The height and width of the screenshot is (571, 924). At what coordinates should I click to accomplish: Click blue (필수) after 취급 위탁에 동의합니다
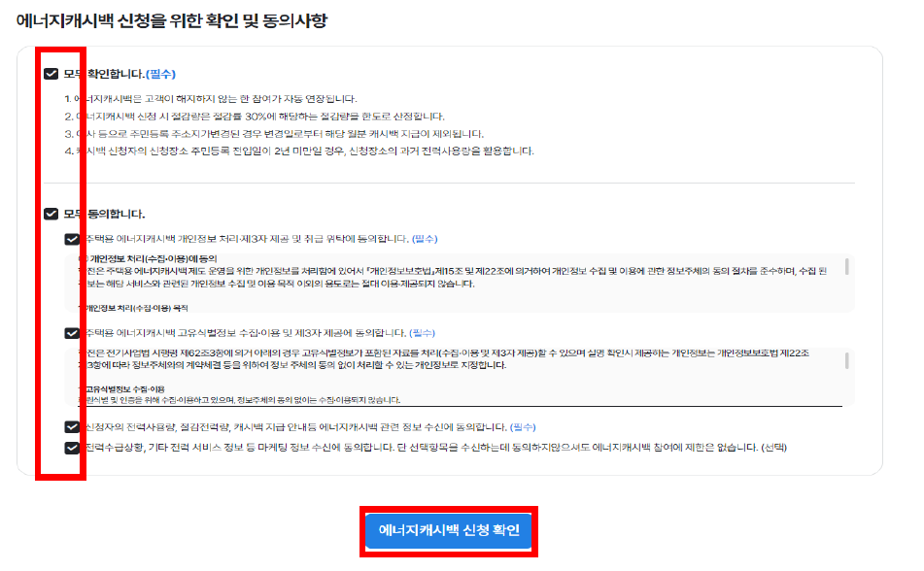click(425, 239)
